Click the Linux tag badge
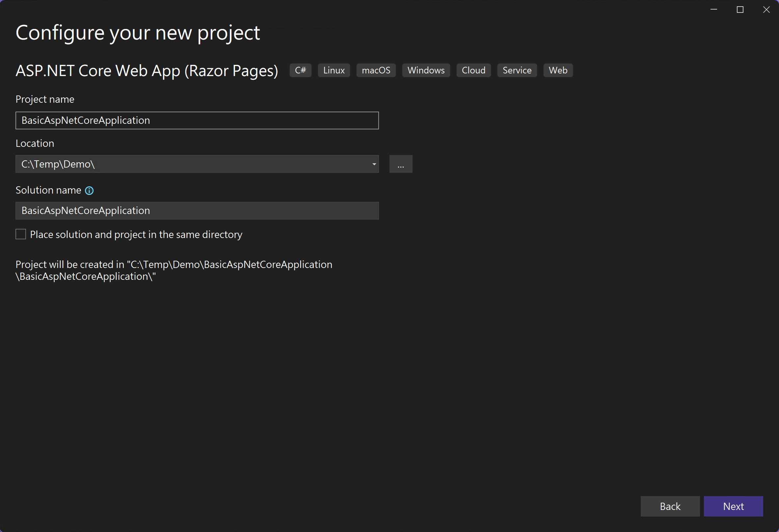 (x=334, y=70)
